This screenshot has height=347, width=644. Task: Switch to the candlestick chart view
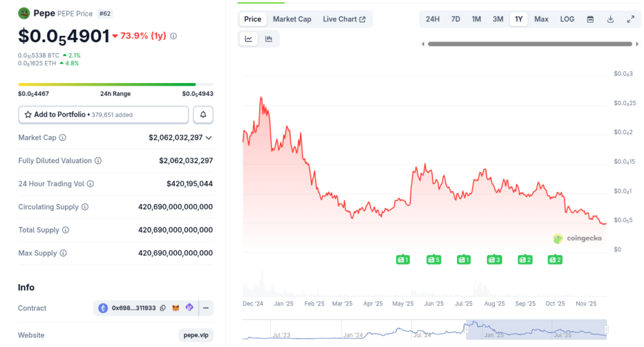(269, 39)
